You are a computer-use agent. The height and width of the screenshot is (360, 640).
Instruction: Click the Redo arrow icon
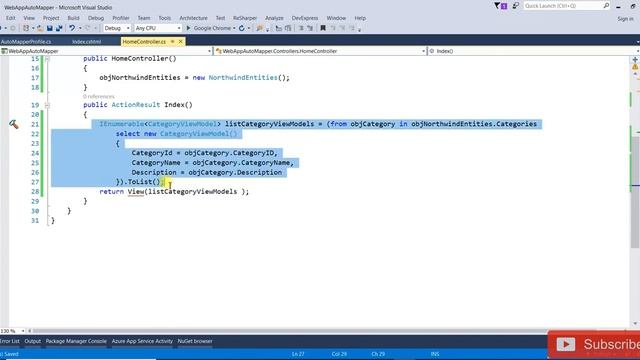click(x=87, y=28)
